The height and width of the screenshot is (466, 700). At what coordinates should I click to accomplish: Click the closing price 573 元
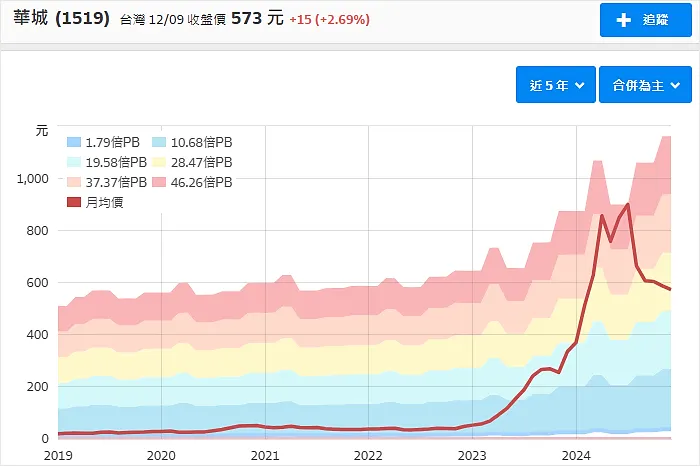pos(257,18)
